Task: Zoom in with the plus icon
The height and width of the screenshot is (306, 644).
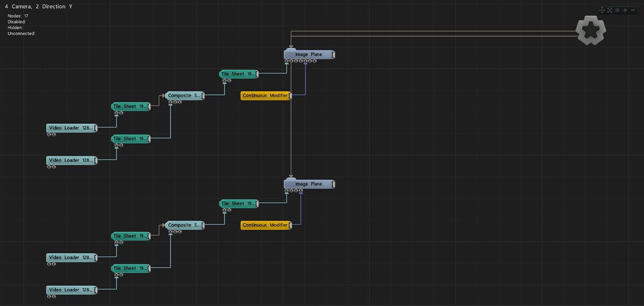Action: [x=625, y=10]
